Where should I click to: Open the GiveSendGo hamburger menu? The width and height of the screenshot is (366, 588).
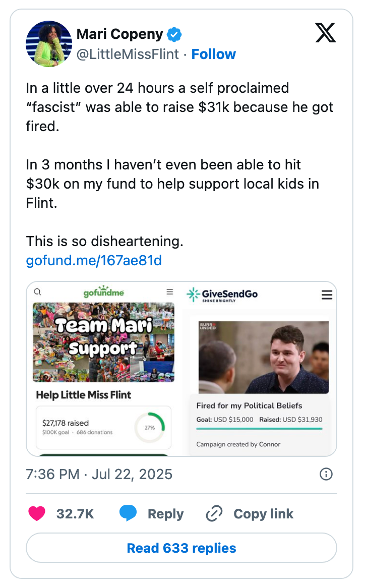tap(327, 295)
